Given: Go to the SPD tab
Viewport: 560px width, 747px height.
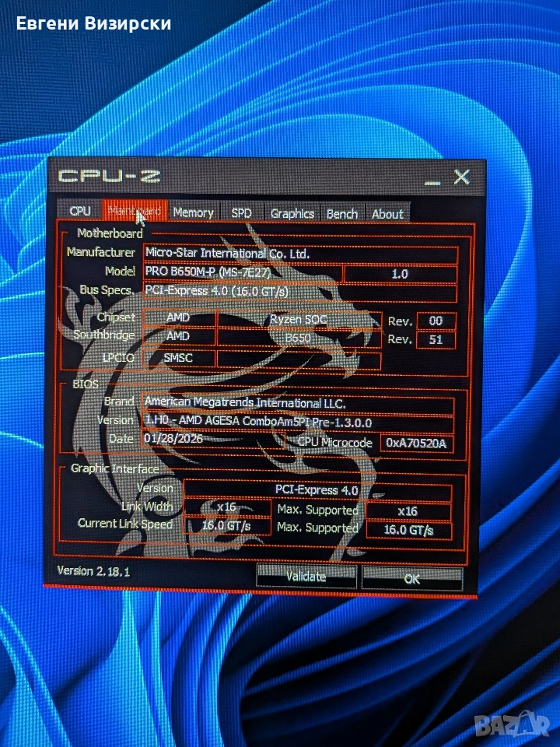Looking at the screenshot, I should [241, 213].
